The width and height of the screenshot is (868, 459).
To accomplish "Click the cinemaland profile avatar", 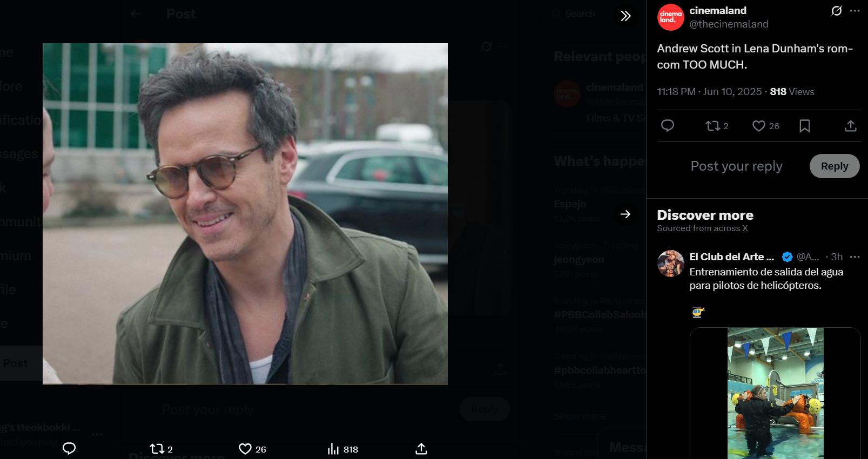I will [670, 17].
